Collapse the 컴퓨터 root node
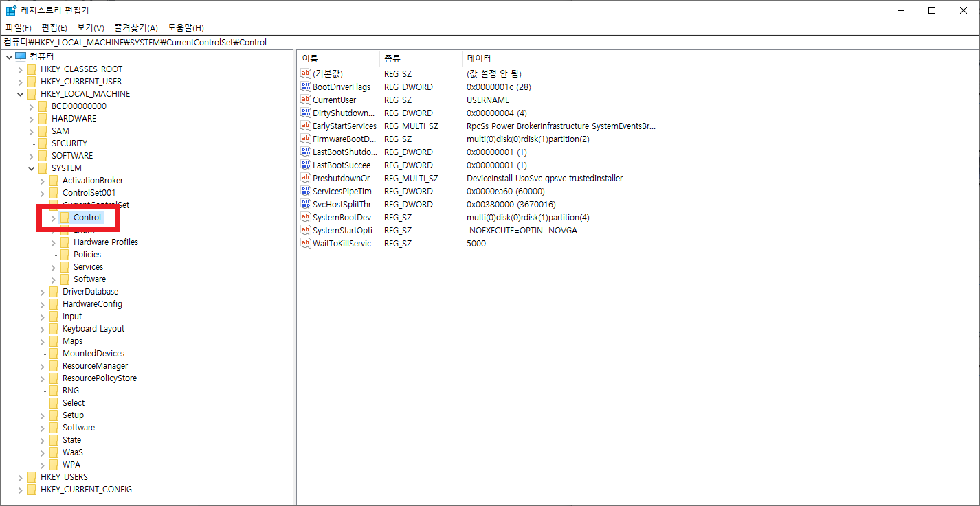The image size is (980, 506). (x=8, y=56)
